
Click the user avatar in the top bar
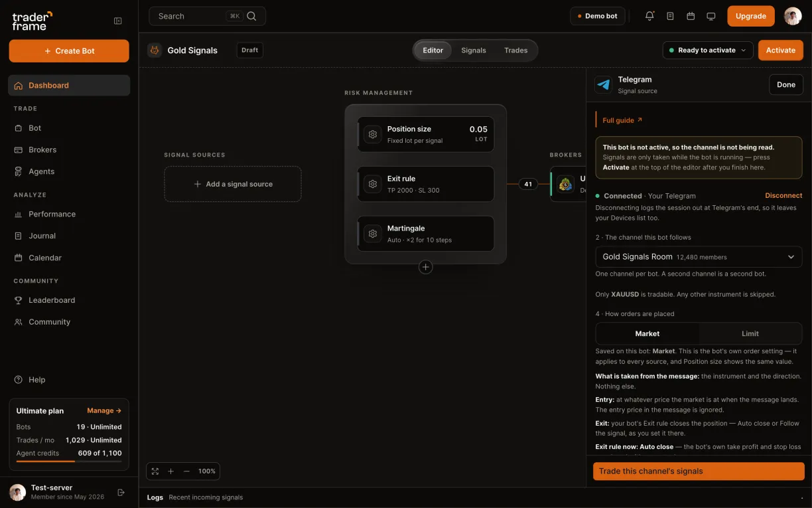click(x=793, y=16)
